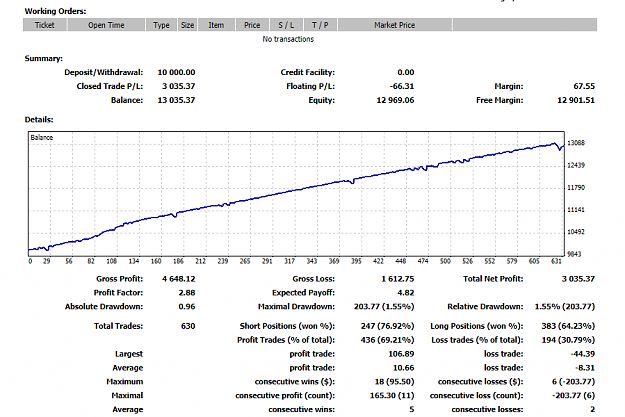Select Absolute Drawdown value 0.96

(187, 307)
